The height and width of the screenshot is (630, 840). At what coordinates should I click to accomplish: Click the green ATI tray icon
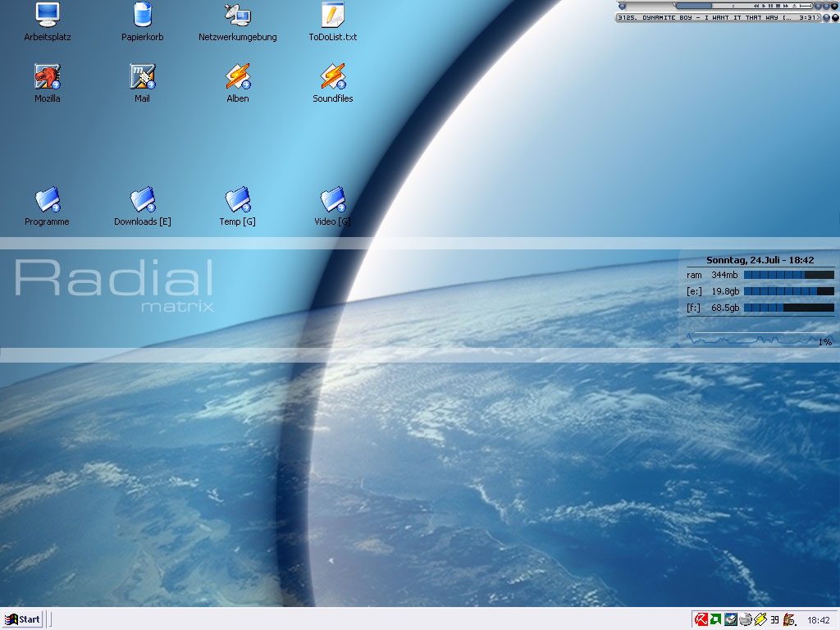(x=715, y=619)
